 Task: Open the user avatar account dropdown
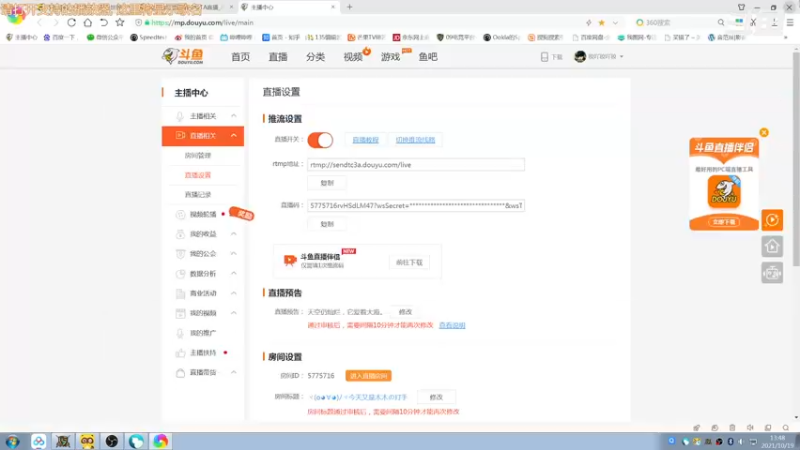(x=598, y=56)
